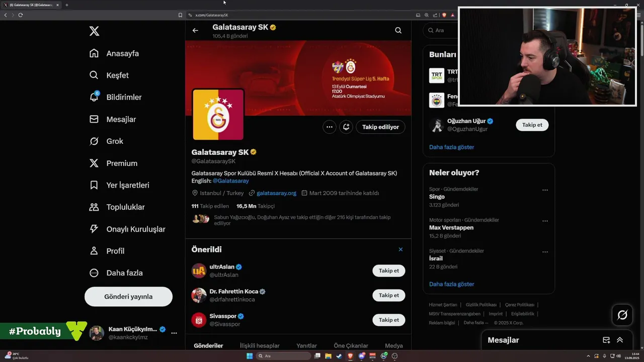This screenshot has width=644, height=362.
Task: Close the Önerildi suggestions panel
Action: [400, 249]
